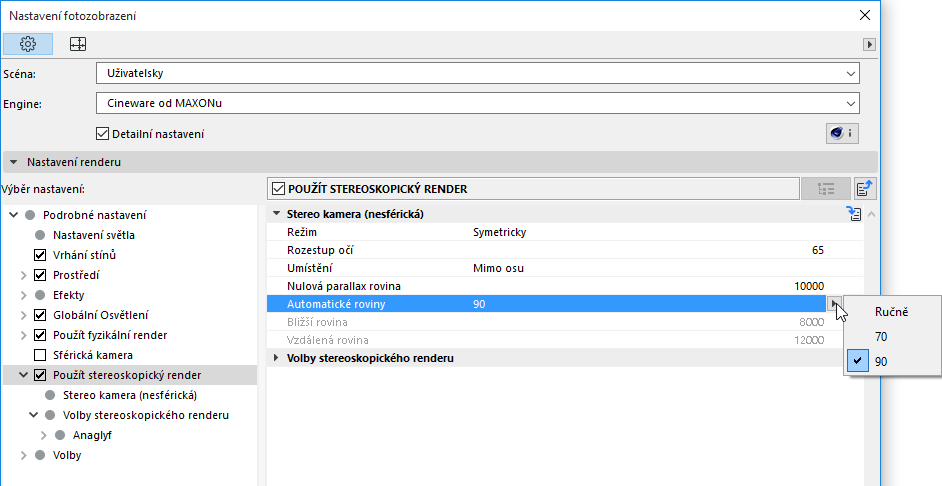Viewport: 942px width, 486px height.
Task: Click the tree list view icon
Action: coord(826,189)
